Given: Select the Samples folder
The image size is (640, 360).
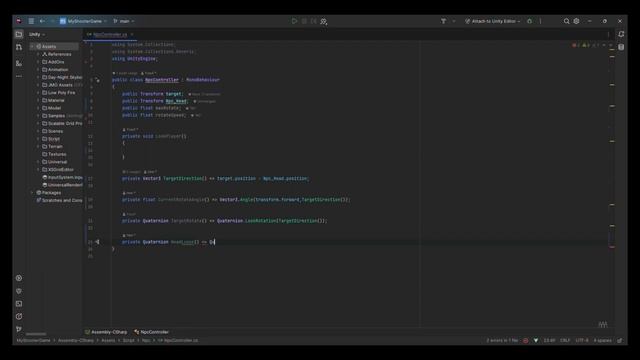Looking at the screenshot, I should (62, 116).
